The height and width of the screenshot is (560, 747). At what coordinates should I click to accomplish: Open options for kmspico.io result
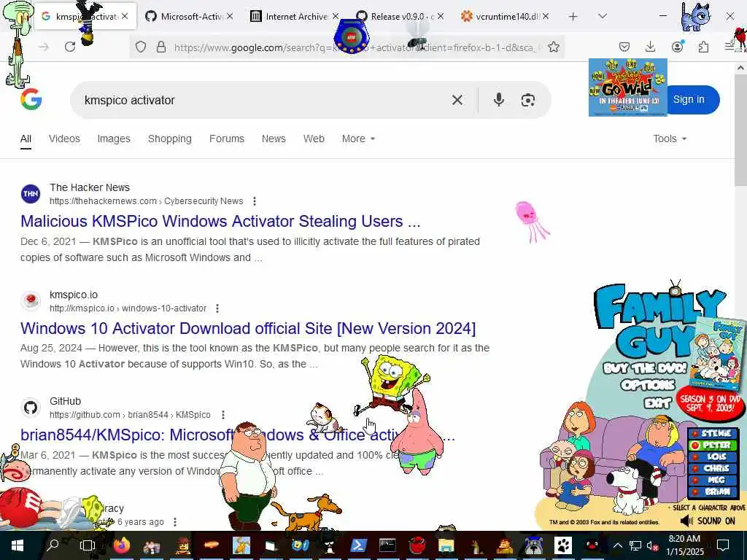(217, 308)
